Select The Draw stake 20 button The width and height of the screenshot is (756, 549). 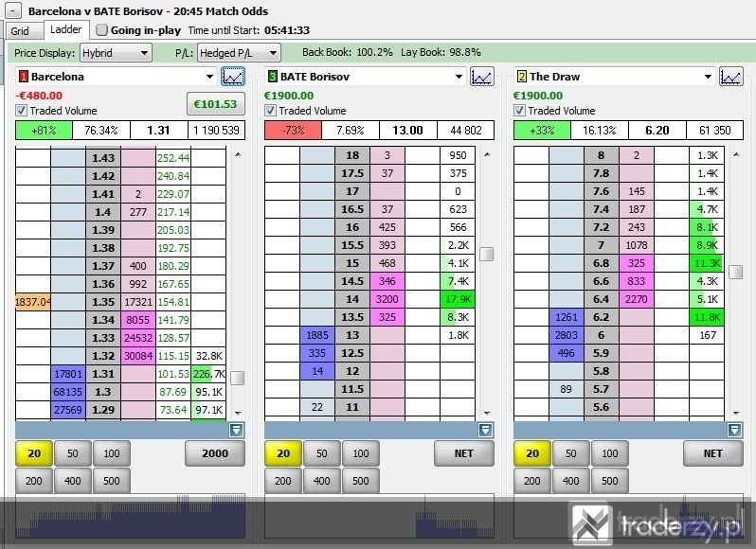[x=532, y=453]
